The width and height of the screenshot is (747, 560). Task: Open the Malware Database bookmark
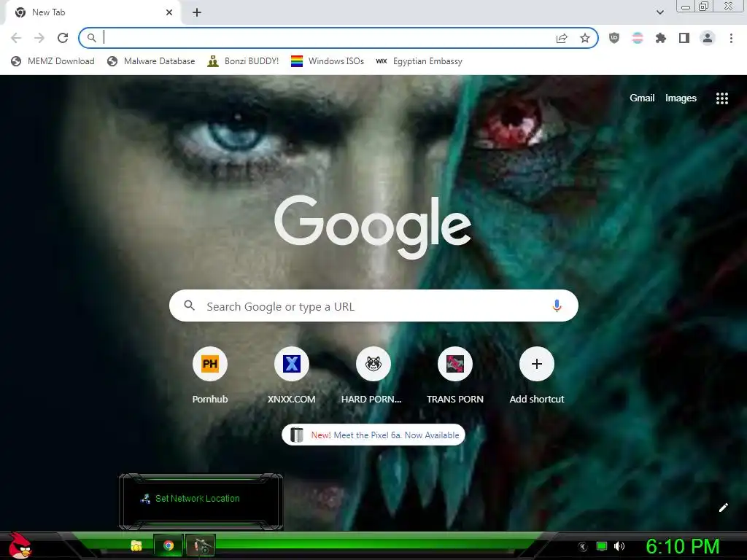(151, 61)
